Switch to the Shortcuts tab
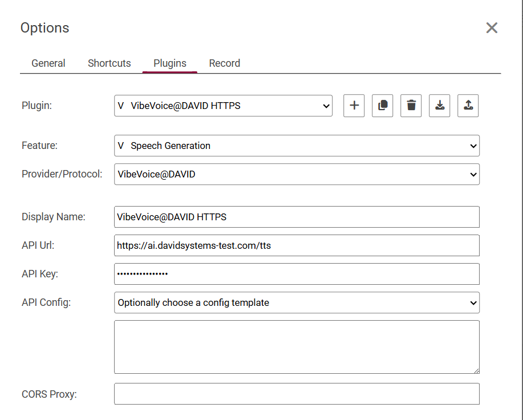Viewport: 523px width, 420px height. (x=110, y=63)
